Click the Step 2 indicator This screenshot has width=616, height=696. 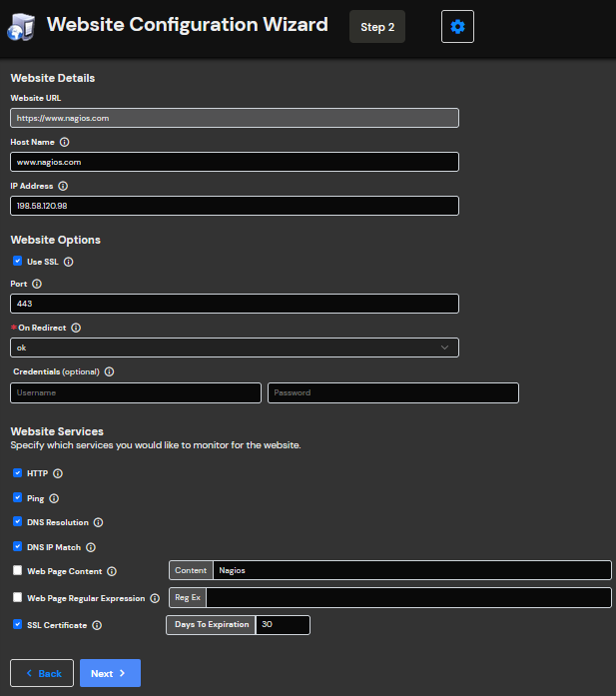pos(377,27)
